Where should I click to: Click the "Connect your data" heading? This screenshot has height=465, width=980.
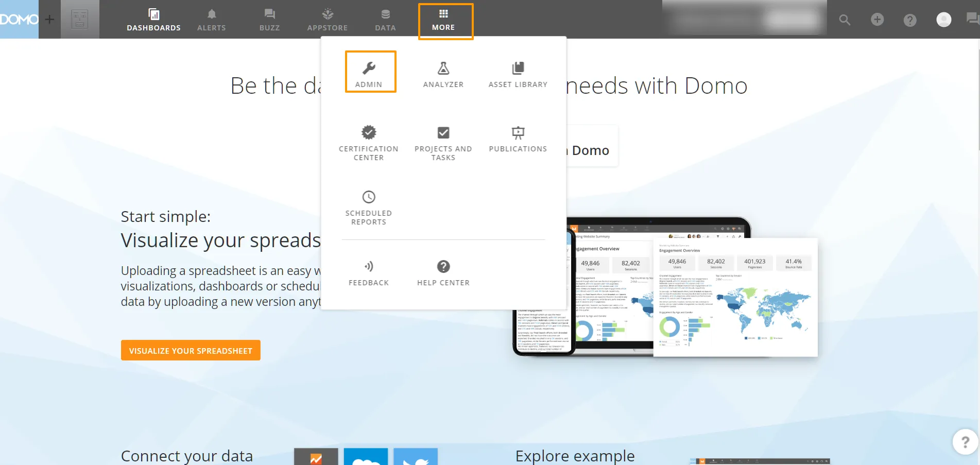(187, 456)
